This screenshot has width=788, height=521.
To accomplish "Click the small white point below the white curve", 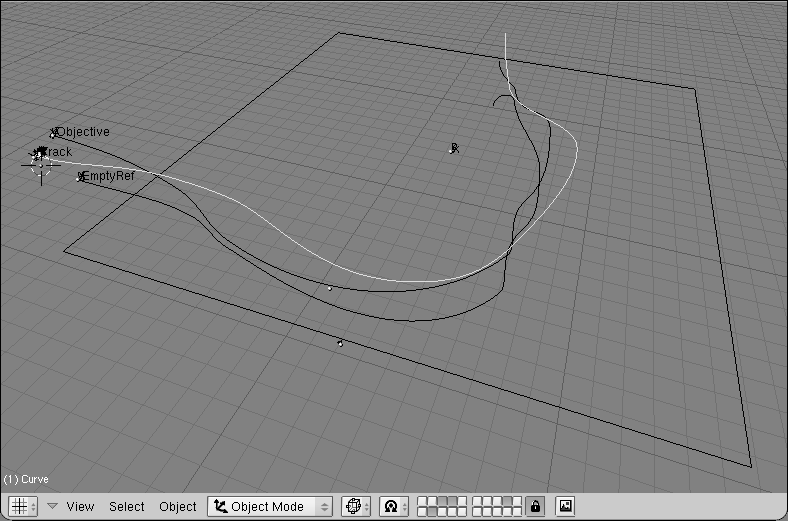I will 330,288.
